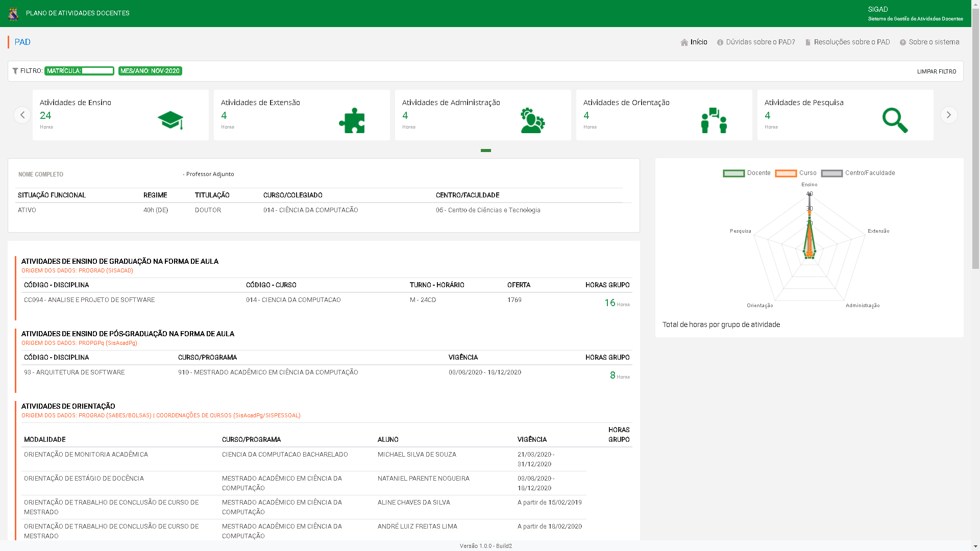Click the SIGAD system name

click(x=878, y=9)
